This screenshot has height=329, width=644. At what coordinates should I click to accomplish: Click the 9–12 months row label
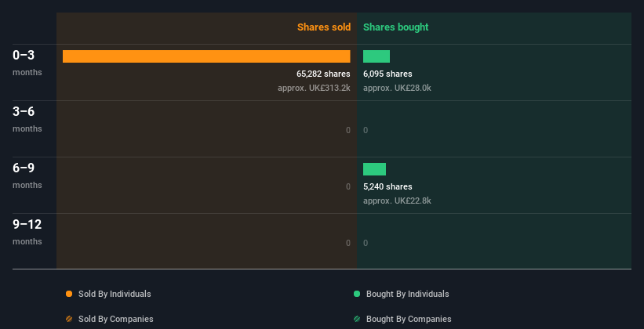tap(27, 232)
